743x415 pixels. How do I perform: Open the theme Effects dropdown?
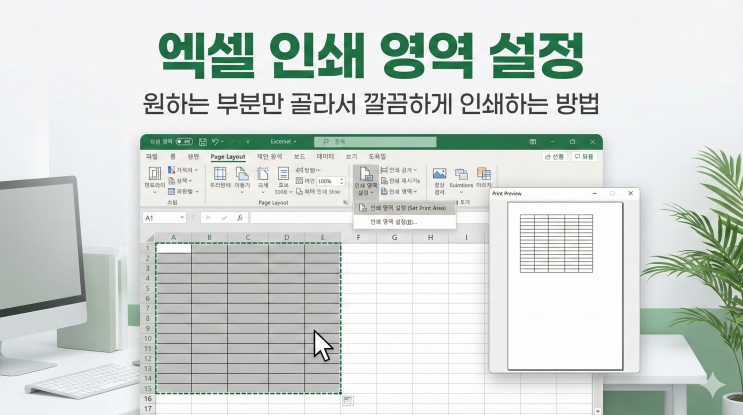click(183, 191)
